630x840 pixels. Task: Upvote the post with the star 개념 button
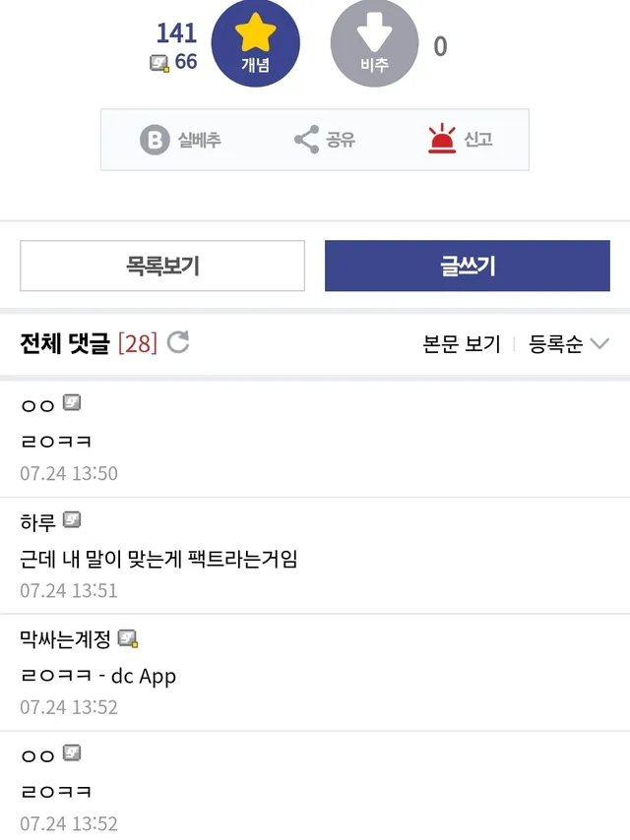coord(255,43)
